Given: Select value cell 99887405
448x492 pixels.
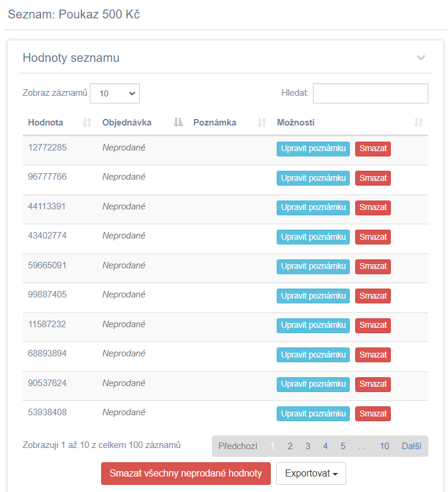Looking at the screenshot, I should pyautogui.click(x=48, y=294).
